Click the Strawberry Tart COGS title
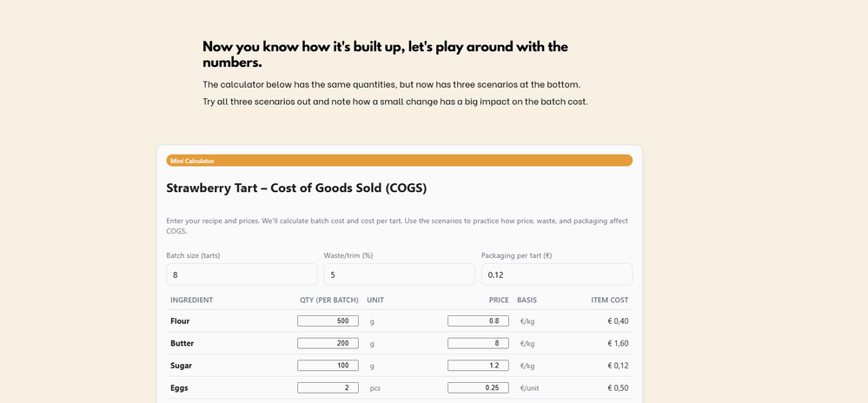Screen dimensions: 868x403 tap(296, 188)
